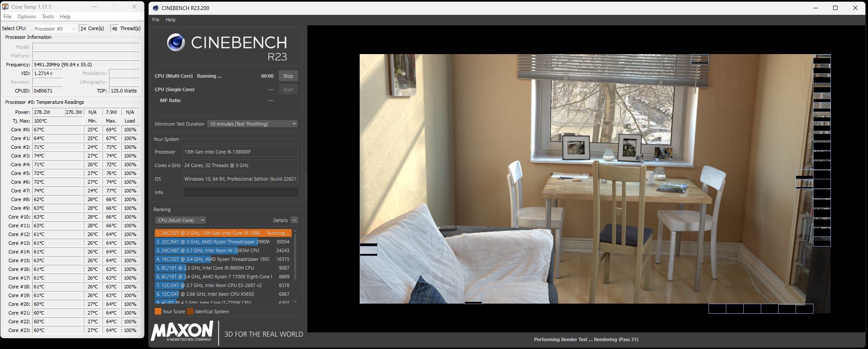The width and height of the screenshot is (868, 349).
Task: Click the Cinebench sphere logo
Action: (x=176, y=42)
